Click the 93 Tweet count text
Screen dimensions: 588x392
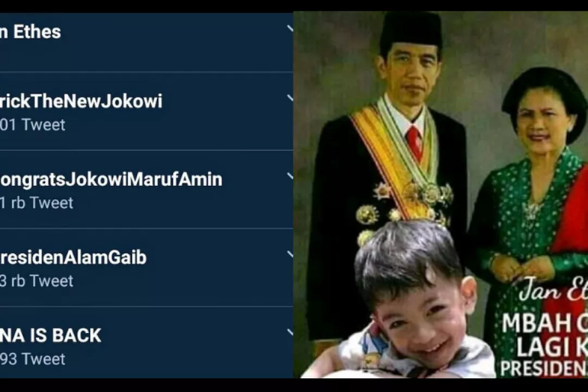33,359
